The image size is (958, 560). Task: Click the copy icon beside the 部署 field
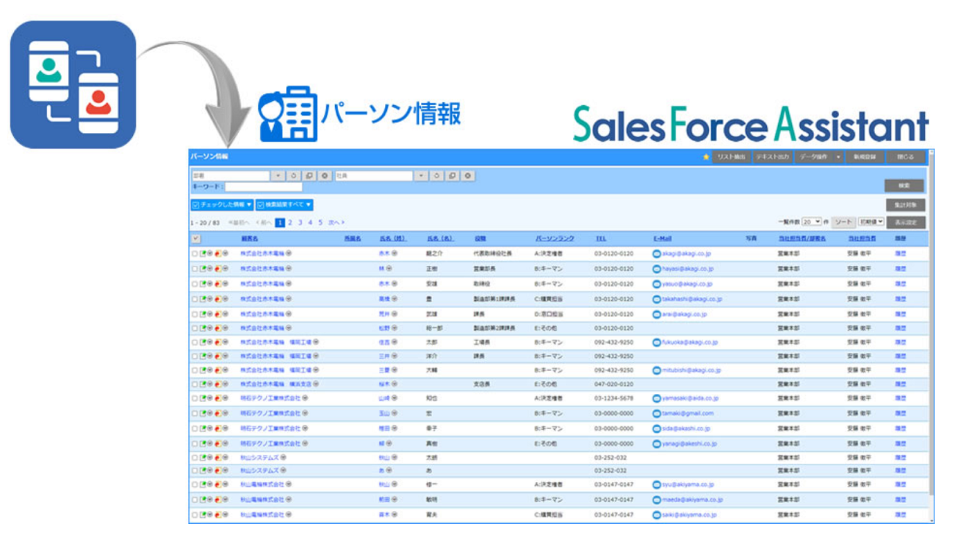tap(309, 176)
